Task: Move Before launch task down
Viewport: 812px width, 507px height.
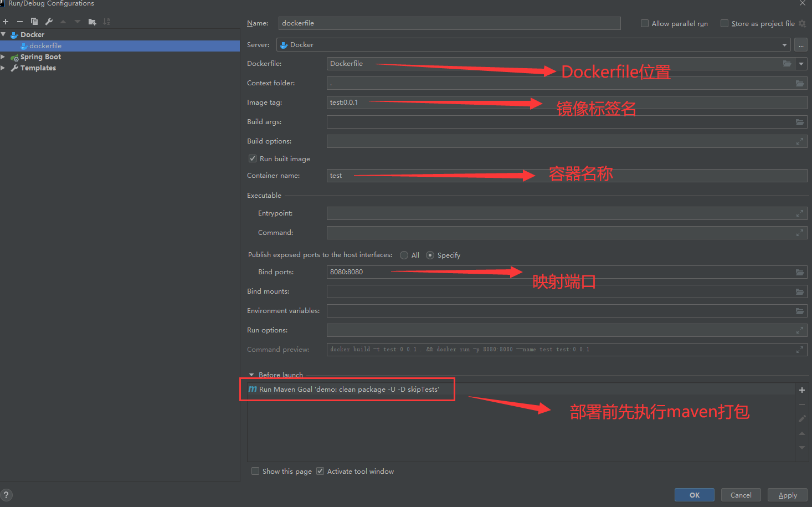Action: 801,448
